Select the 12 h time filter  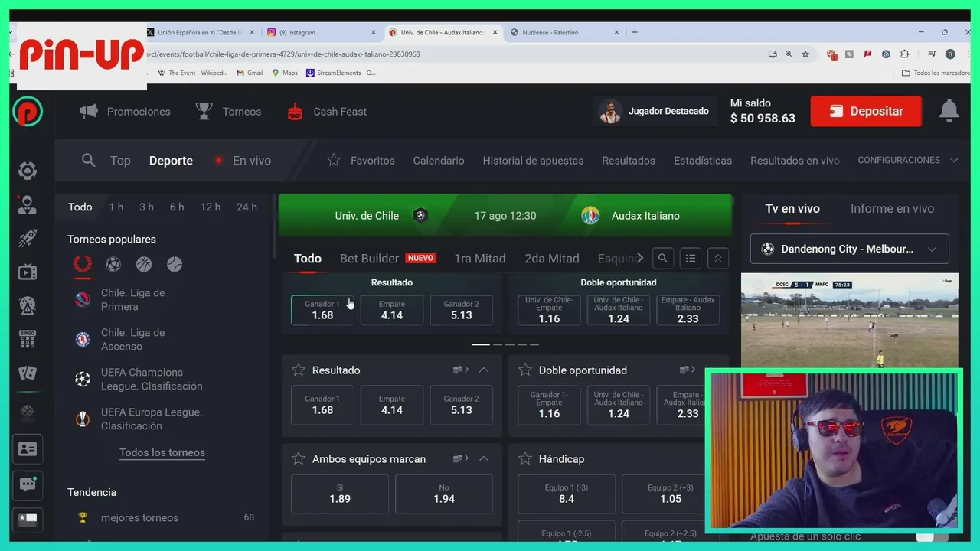[211, 207]
